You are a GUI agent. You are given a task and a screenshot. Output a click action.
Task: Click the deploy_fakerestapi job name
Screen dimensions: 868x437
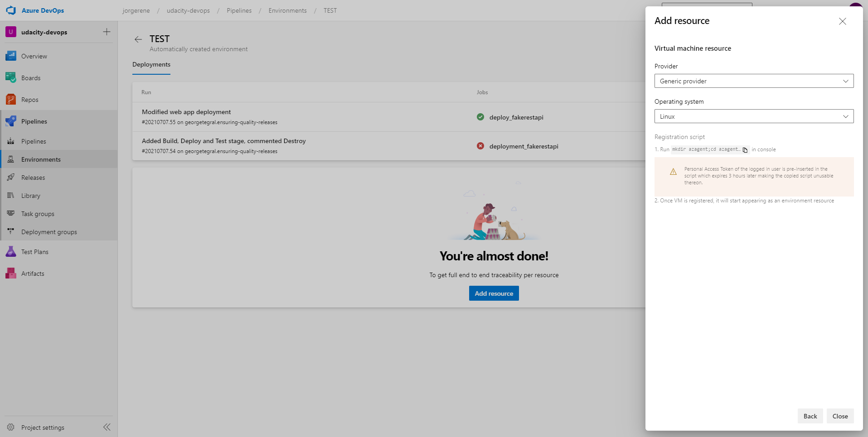click(x=516, y=117)
